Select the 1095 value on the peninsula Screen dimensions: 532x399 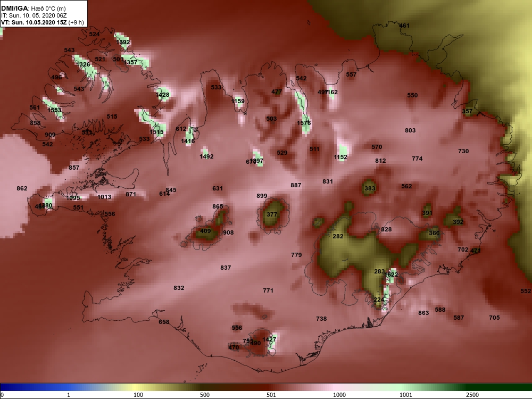[x=73, y=198]
